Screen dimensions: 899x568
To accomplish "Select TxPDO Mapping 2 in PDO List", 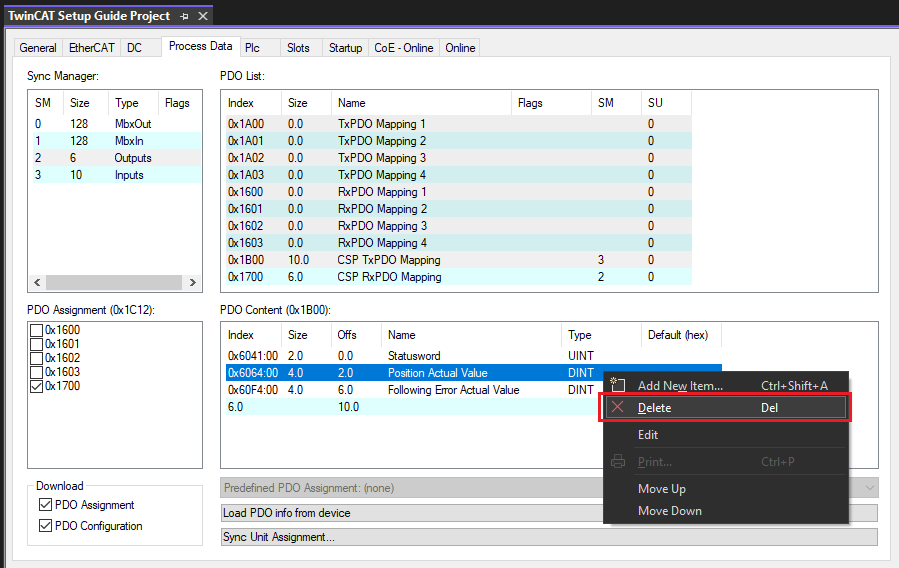I will [459, 141].
